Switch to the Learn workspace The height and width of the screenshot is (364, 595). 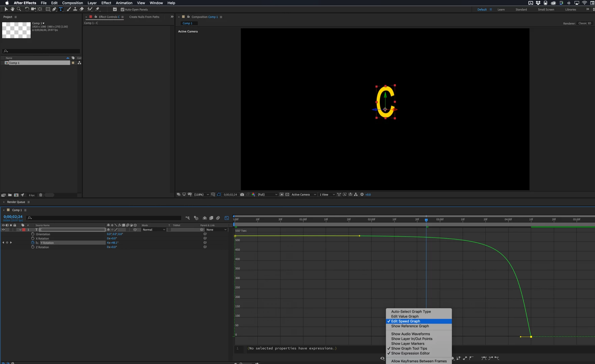click(501, 9)
